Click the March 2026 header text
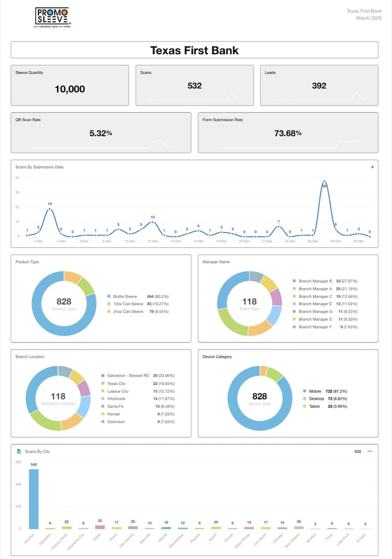The height and width of the screenshot is (559, 392). tap(369, 18)
